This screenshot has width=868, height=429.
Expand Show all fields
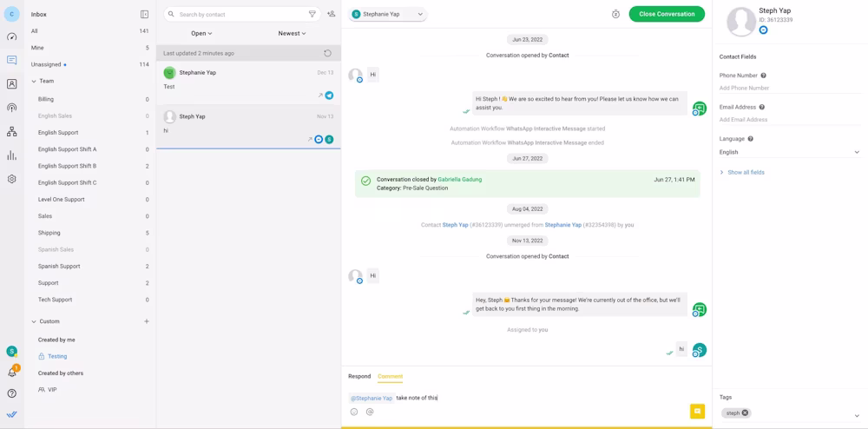[742, 173]
